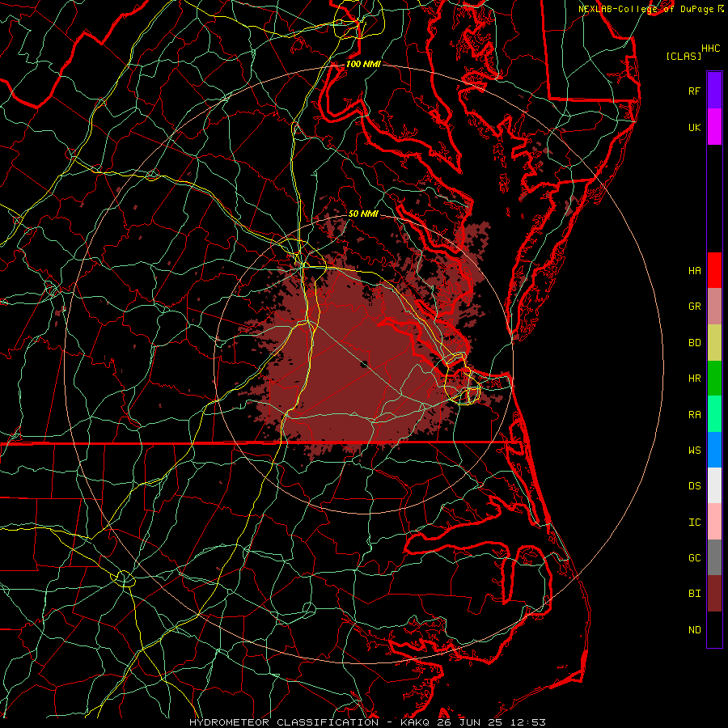Screen dimensions: 728x728
Task: Select the HR legend label
Action: point(694,379)
